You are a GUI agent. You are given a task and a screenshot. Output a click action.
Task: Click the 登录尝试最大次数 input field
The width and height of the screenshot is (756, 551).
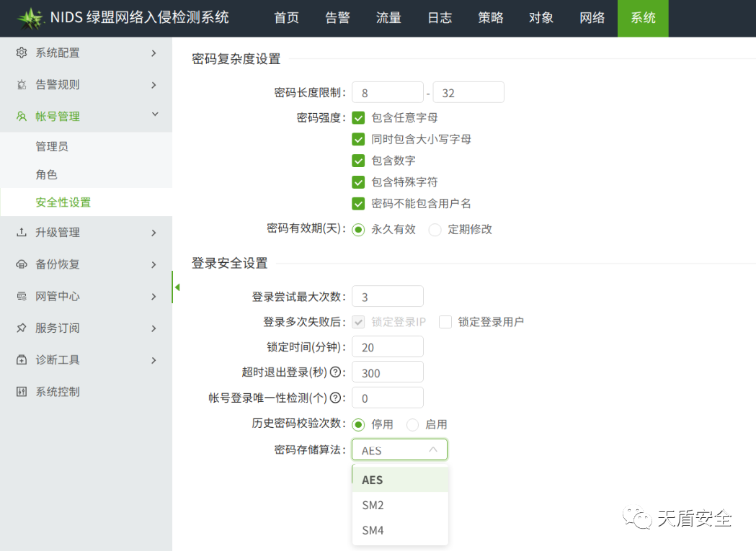(x=387, y=297)
